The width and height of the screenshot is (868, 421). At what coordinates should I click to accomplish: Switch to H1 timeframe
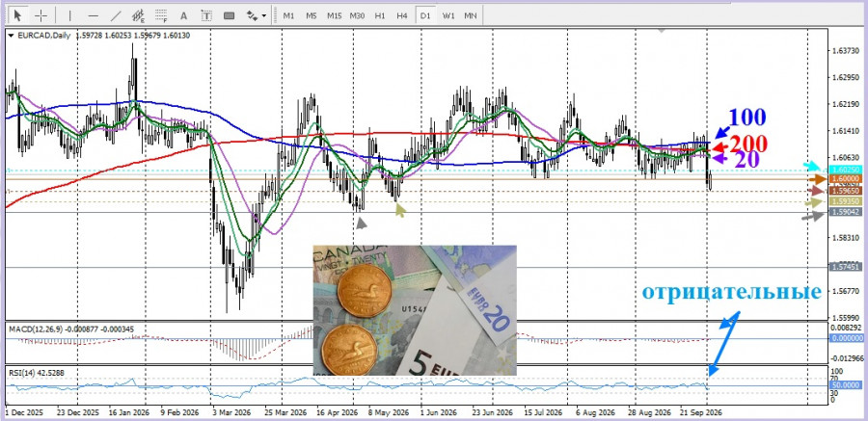tap(380, 15)
